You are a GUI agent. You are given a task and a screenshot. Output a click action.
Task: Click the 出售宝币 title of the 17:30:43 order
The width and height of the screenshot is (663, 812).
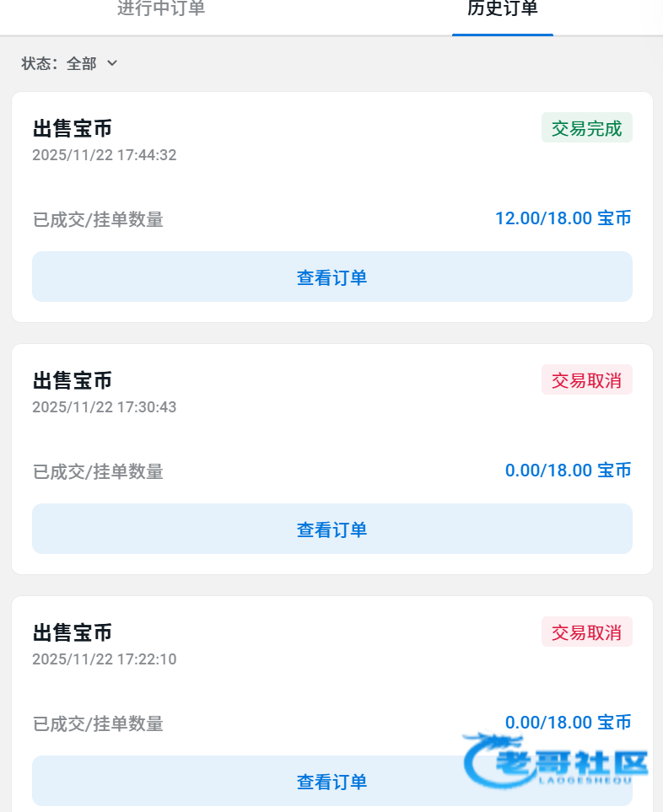point(73,380)
